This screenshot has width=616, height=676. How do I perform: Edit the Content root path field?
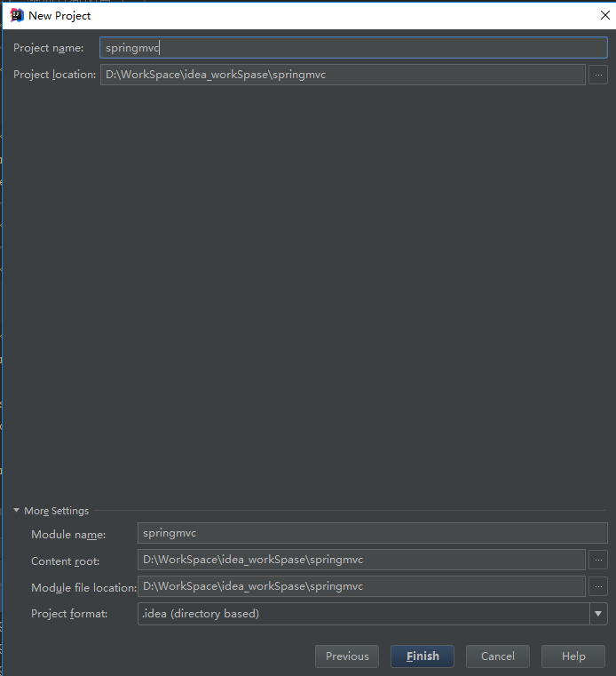coord(361,560)
